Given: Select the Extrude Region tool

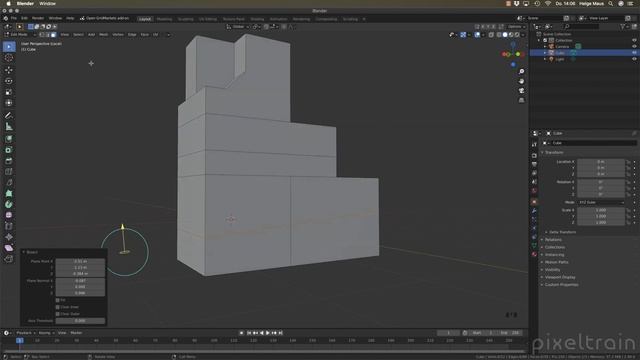Looking at the screenshot, I should click(9, 139).
